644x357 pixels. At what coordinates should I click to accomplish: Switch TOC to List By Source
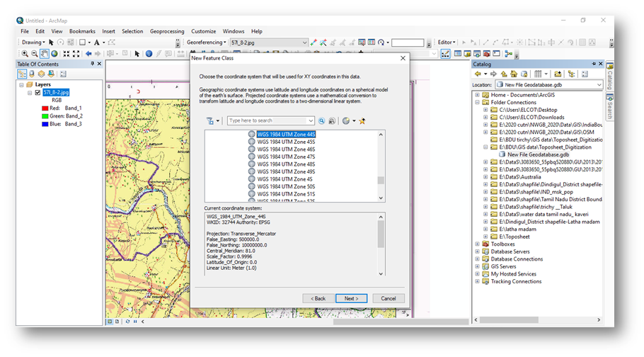point(32,74)
